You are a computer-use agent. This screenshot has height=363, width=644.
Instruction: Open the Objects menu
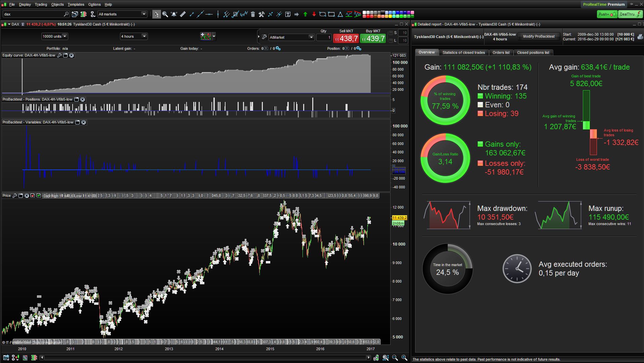click(57, 4)
